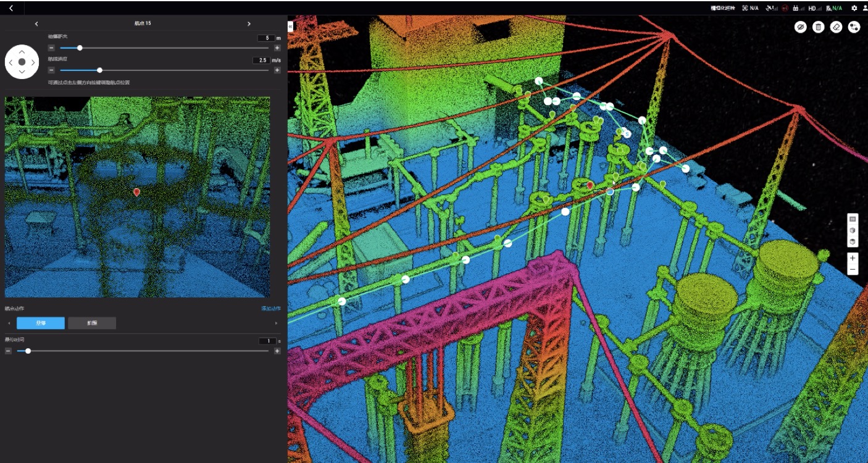Image resolution: width=868 pixels, height=463 pixels.
Task: Collapse the left panel with double chevron
Action: click(x=290, y=27)
